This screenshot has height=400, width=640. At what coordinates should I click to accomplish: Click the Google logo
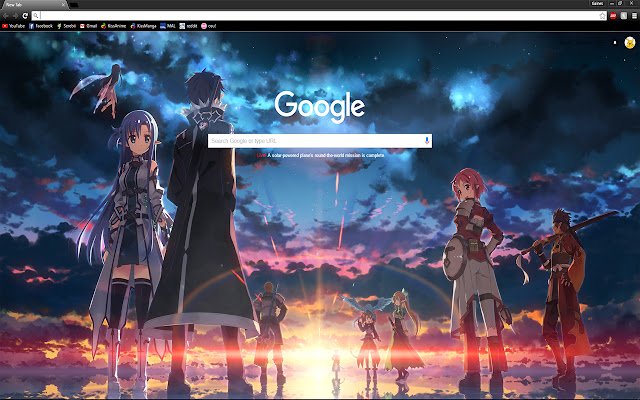(320, 107)
